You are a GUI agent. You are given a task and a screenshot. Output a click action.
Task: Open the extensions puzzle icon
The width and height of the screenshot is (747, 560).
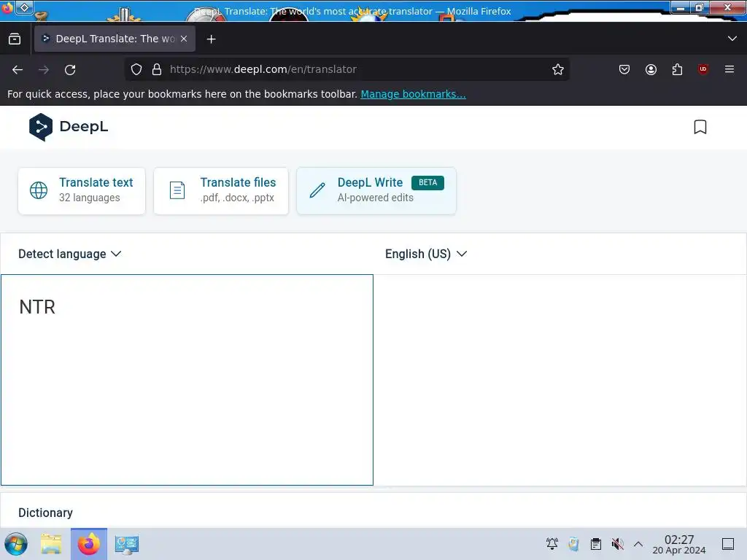(x=677, y=69)
